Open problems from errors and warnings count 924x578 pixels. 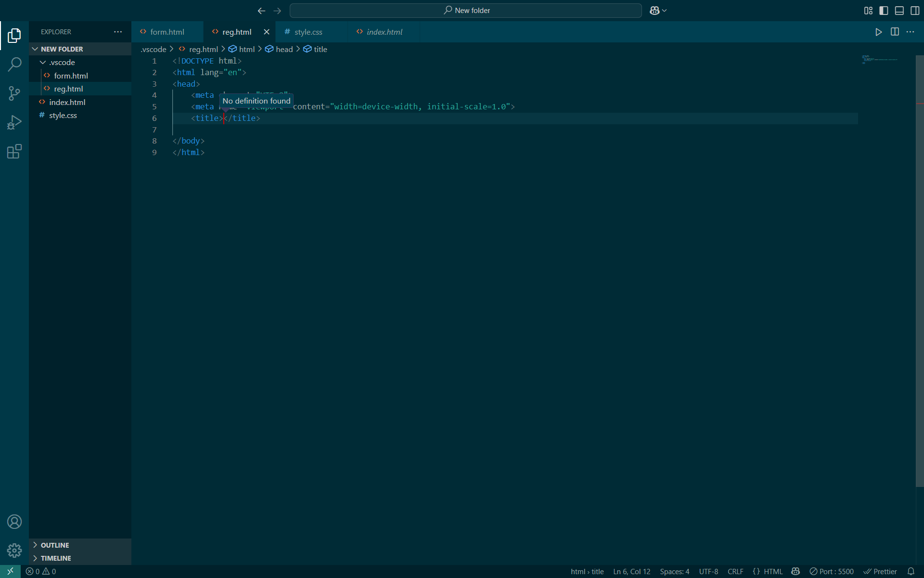(41, 571)
